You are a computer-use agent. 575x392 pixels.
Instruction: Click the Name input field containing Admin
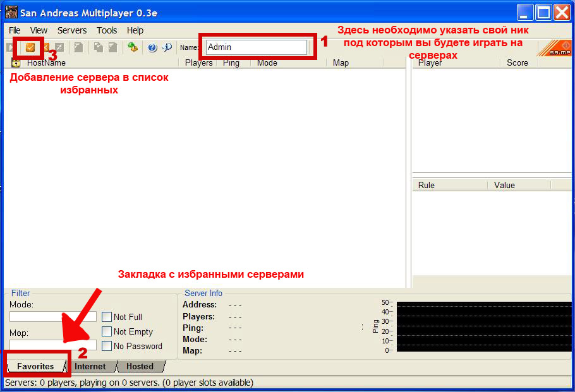[256, 47]
